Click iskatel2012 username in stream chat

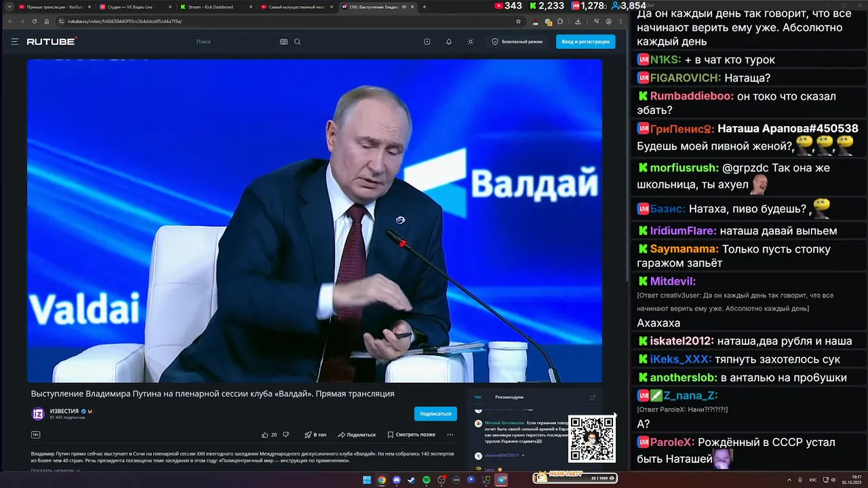pos(682,342)
